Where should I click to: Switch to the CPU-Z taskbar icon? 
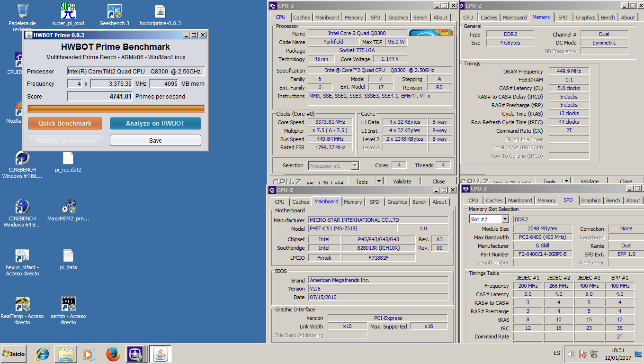coord(134,354)
